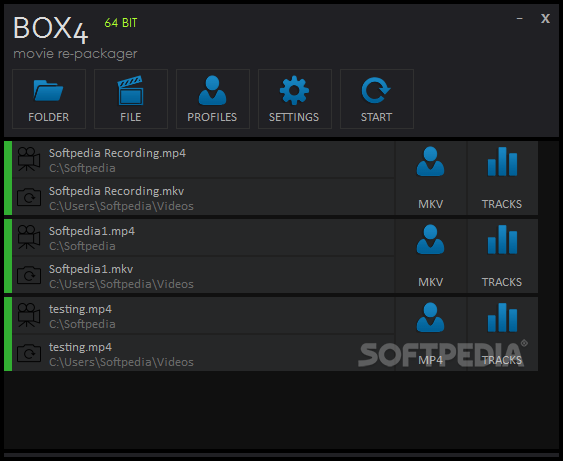The image size is (563, 461).
Task: Select source testing.mp4 located in C:\Softpedia
Action: (80, 309)
